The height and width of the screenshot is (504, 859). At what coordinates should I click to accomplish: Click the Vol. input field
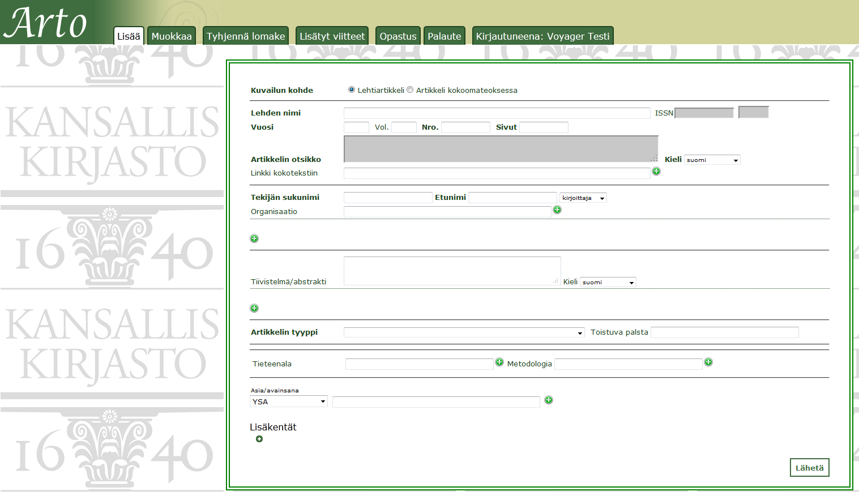(404, 127)
